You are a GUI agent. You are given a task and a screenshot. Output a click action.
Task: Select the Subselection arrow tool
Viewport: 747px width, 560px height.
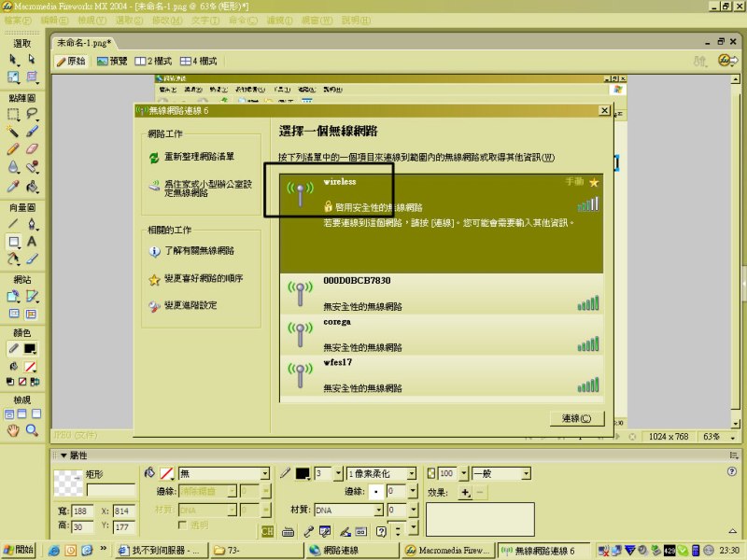pyautogui.click(x=32, y=60)
